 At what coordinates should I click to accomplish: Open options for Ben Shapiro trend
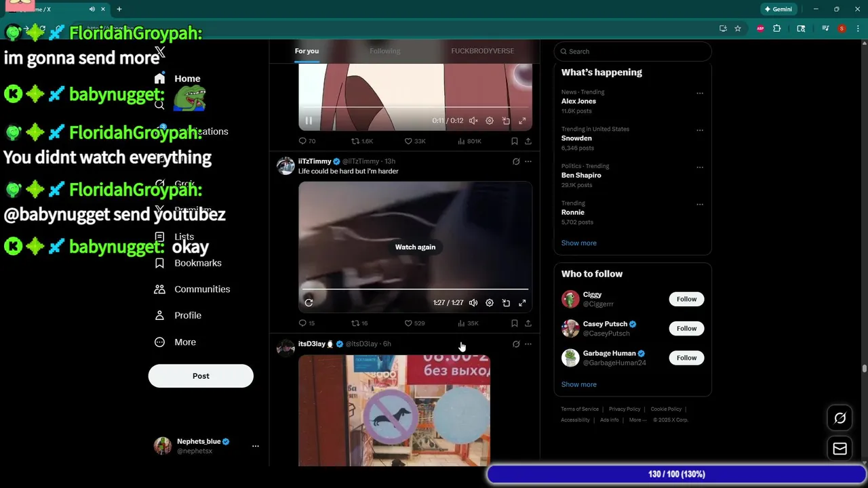pyautogui.click(x=700, y=167)
